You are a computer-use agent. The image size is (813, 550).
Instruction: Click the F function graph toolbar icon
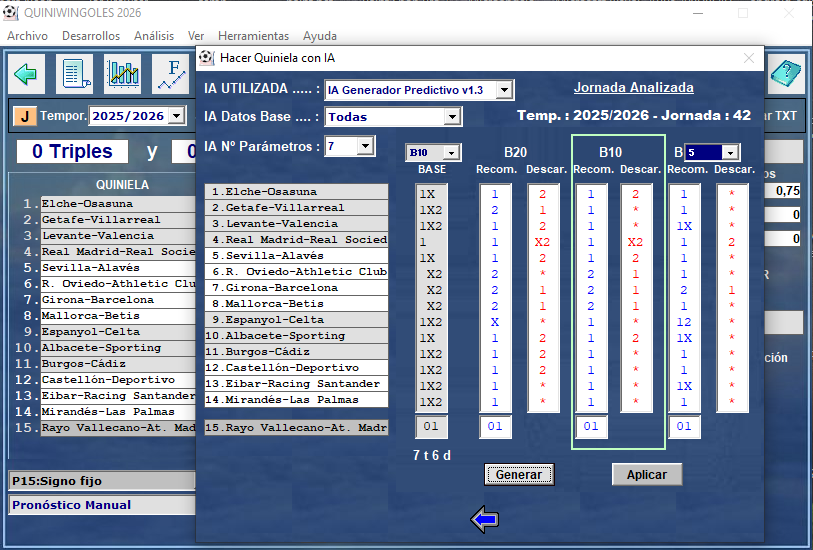171,74
